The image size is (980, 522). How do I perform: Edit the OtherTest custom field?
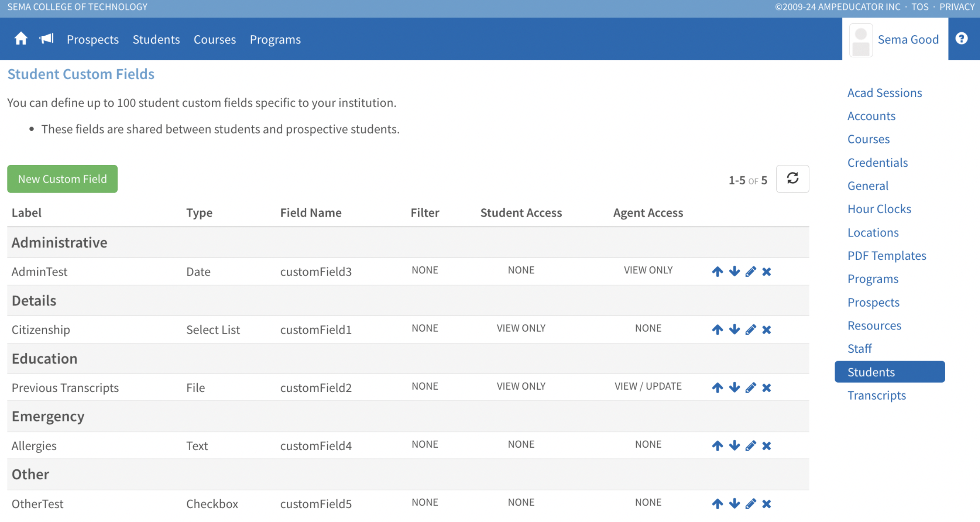point(750,504)
